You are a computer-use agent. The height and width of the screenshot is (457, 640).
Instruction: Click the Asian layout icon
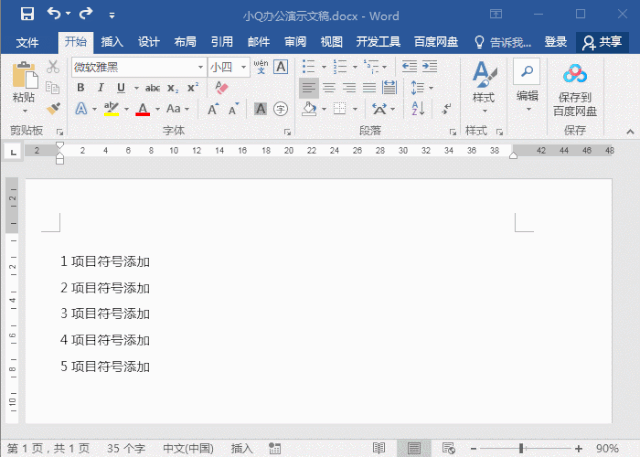point(379,109)
